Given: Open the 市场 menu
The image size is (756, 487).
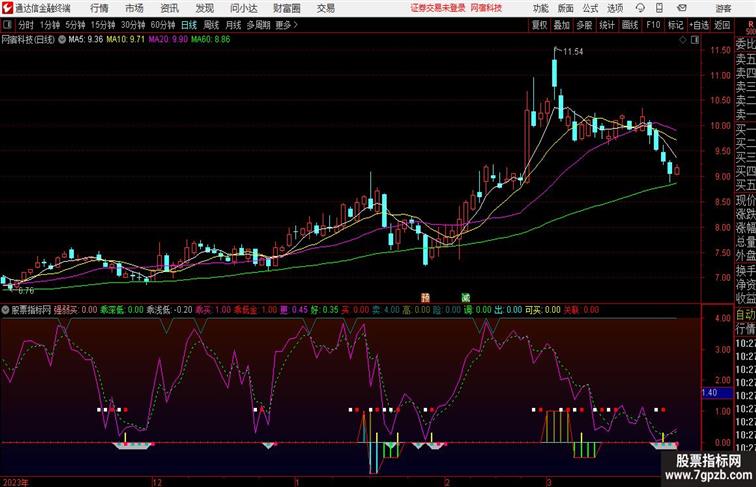Looking at the screenshot, I should coord(134,8).
